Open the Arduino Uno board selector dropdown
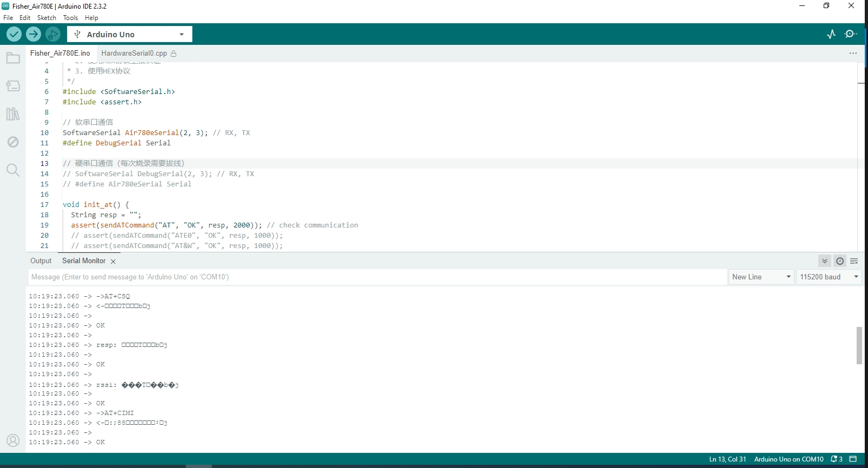This screenshot has height=468, width=868. 130,34
